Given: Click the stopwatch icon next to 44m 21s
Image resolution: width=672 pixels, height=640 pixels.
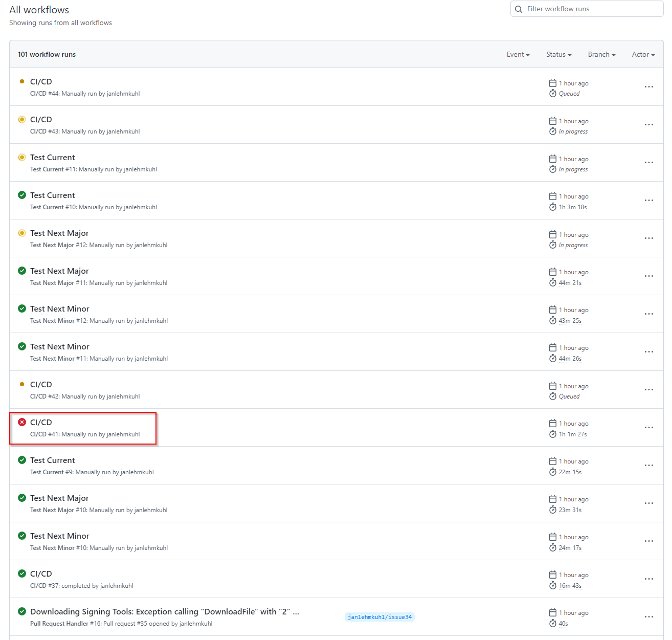Looking at the screenshot, I should coord(553,282).
